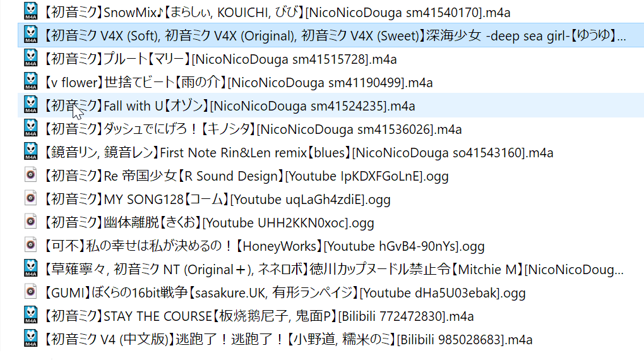644x360 pixels.
Task: Select the file name MY SONG128【コーム】
Action: (x=217, y=200)
